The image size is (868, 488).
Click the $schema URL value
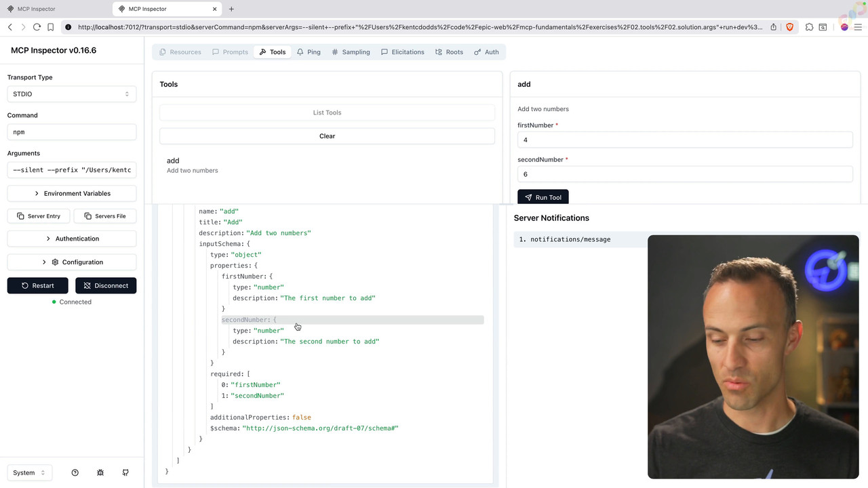(320, 428)
